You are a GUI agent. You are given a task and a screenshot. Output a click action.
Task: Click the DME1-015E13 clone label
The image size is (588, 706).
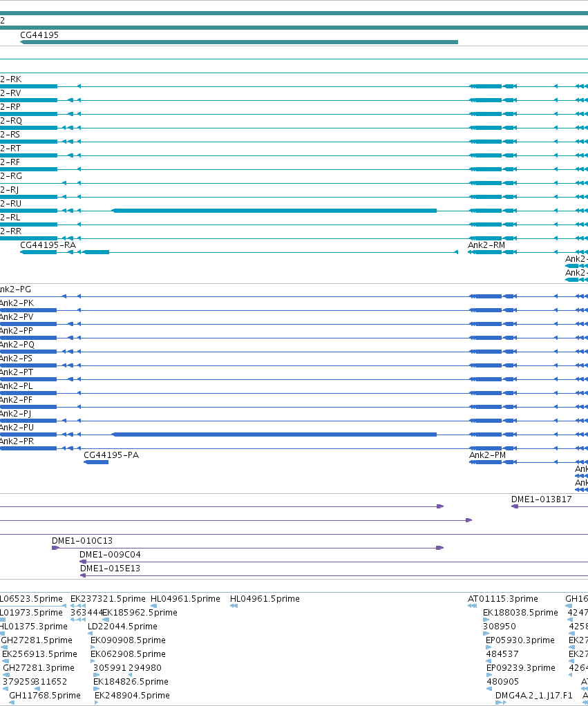click(x=111, y=569)
